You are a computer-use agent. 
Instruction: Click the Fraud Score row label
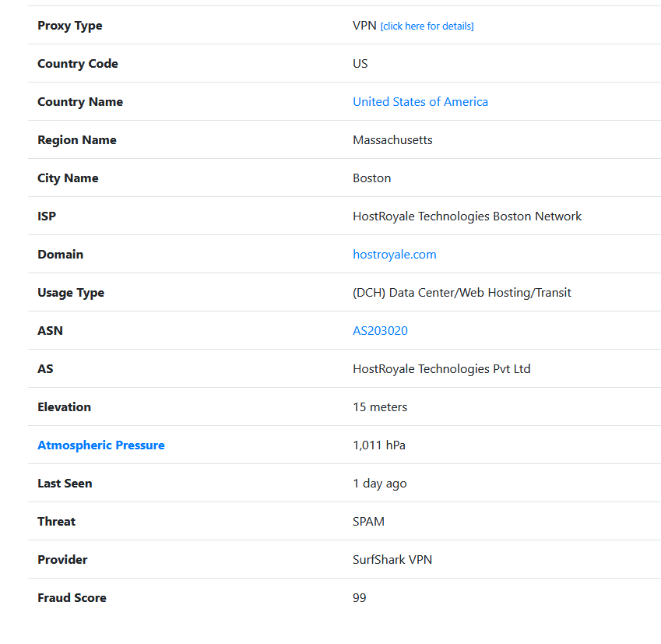(72, 598)
